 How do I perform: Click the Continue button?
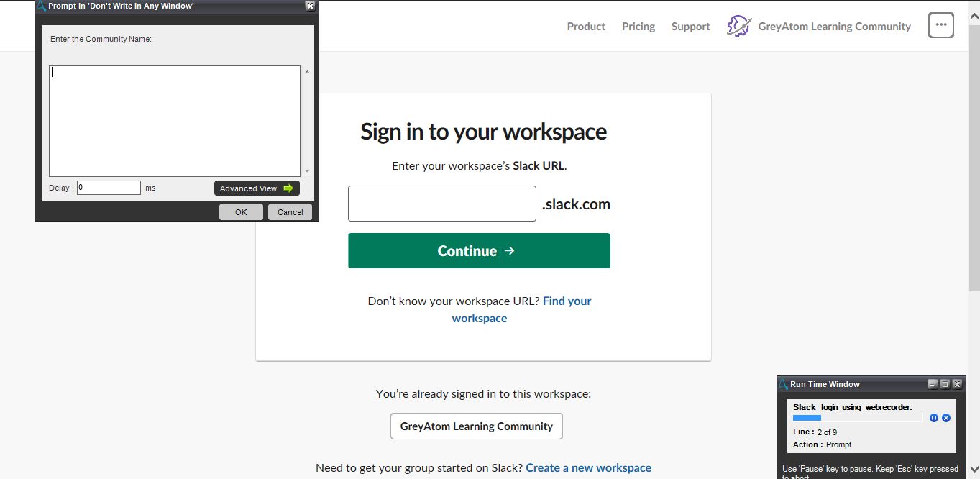pyautogui.click(x=479, y=250)
